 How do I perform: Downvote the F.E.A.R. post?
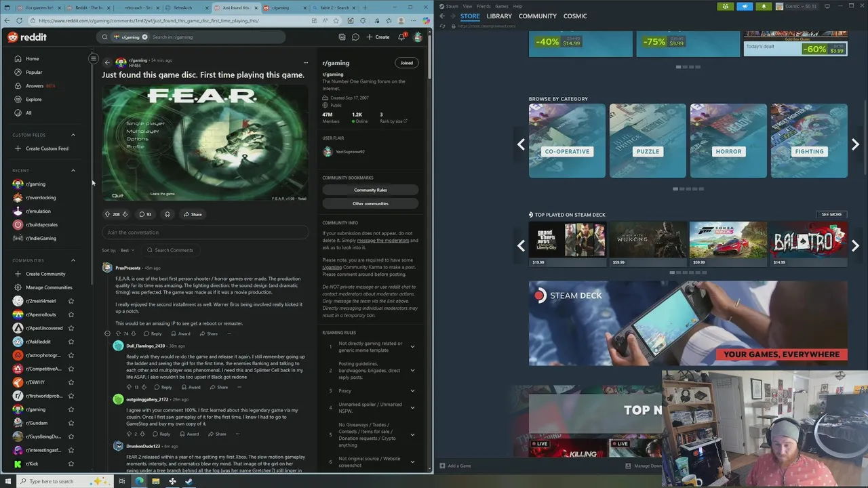[x=125, y=214]
